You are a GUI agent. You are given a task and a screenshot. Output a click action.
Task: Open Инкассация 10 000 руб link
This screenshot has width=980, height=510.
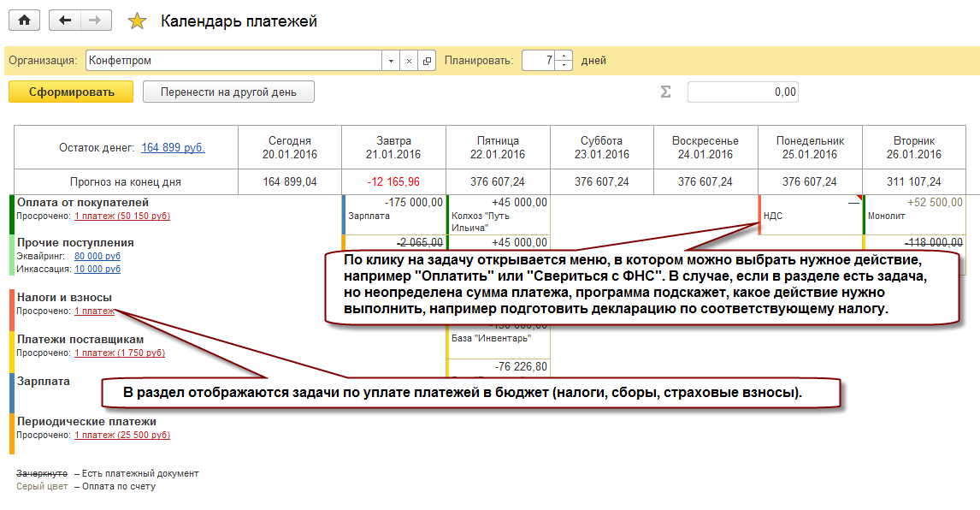click(x=97, y=269)
